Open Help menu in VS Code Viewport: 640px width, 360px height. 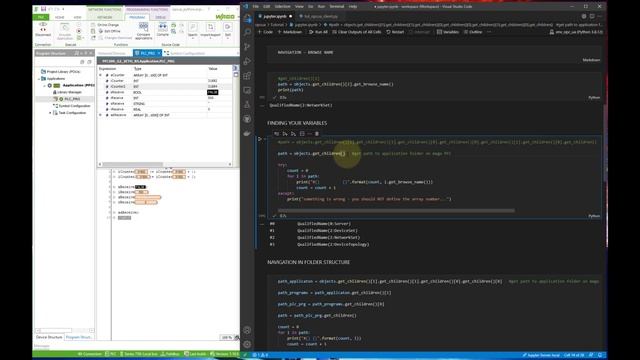click(353, 7)
